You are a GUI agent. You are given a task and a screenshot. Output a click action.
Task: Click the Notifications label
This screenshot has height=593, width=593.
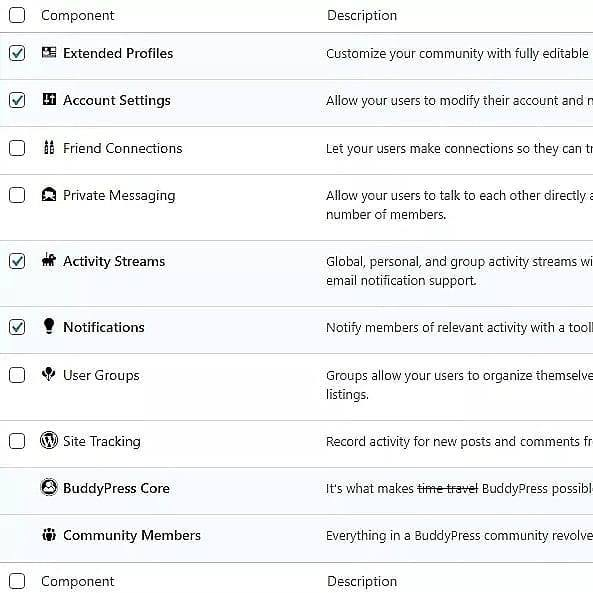coord(104,327)
